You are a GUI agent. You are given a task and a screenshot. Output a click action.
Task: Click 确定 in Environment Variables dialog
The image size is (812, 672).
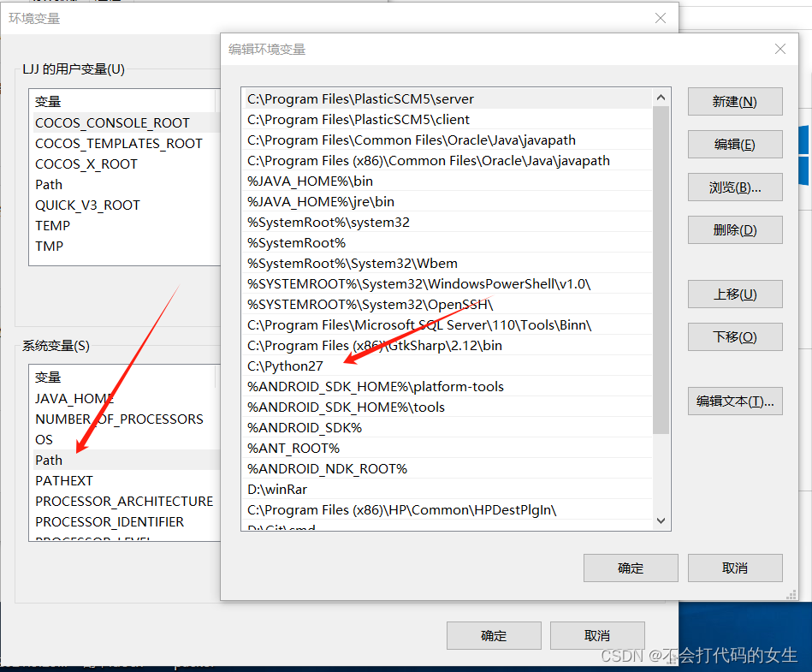[494, 635]
